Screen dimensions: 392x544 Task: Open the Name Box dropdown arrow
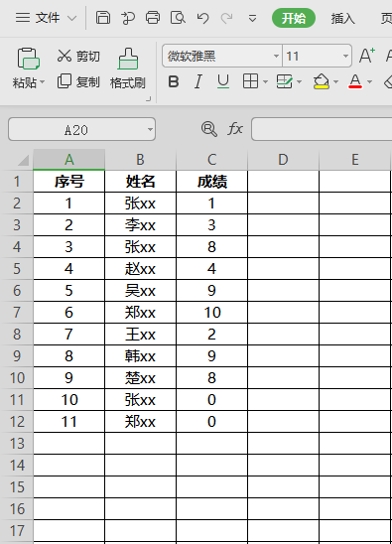150,129
